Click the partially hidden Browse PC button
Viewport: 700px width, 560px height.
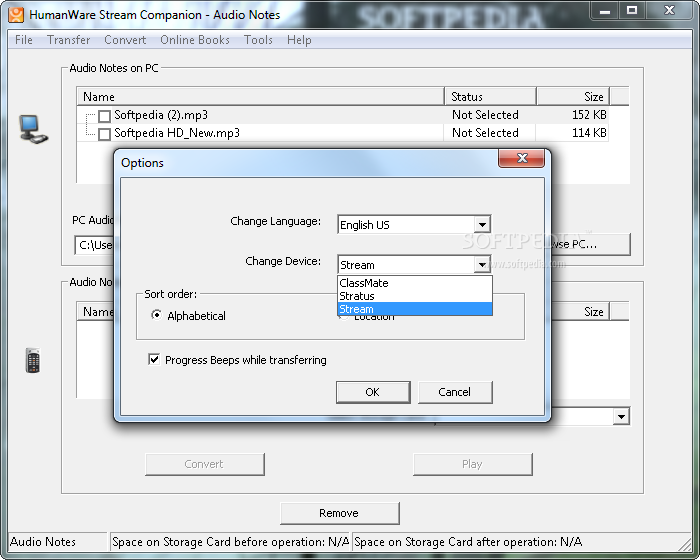[591, 244]
